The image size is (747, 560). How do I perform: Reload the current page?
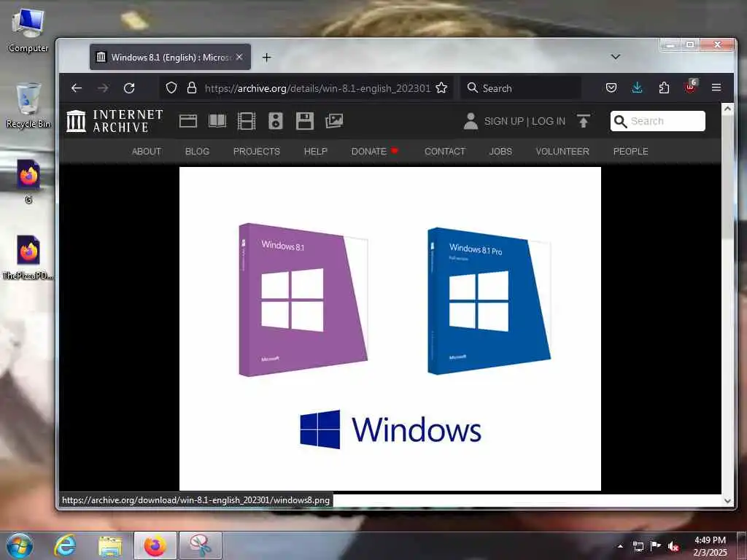click(129, 88)
